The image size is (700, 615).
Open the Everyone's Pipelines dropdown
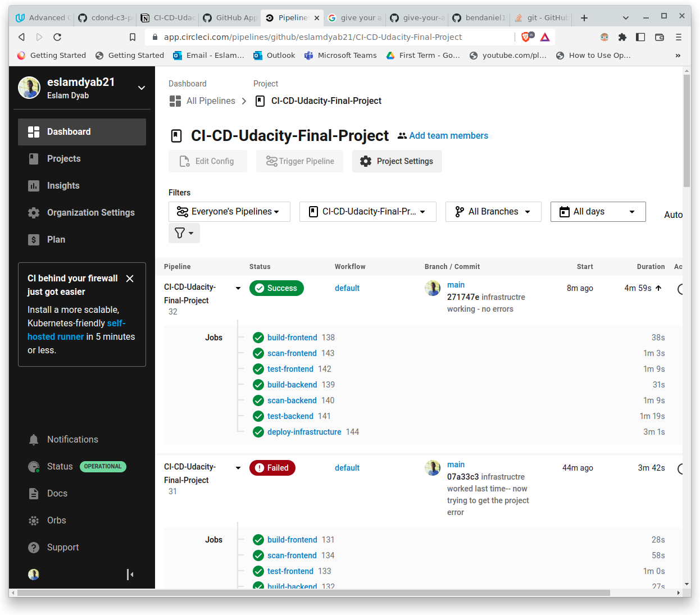[229, 212]
